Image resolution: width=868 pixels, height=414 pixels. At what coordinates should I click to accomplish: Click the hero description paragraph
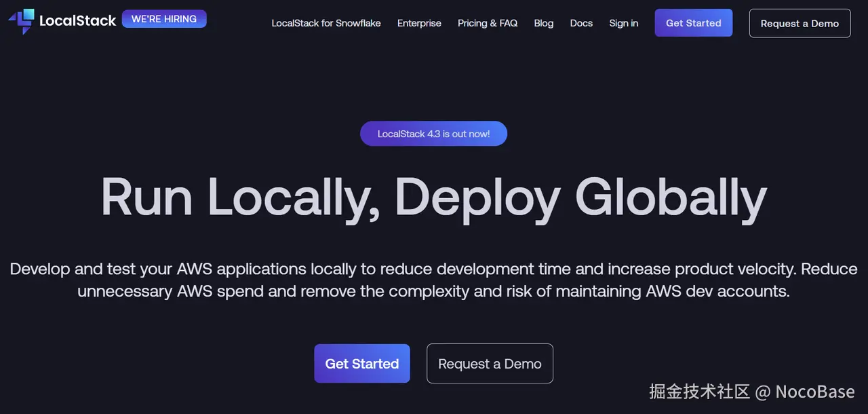433,280
